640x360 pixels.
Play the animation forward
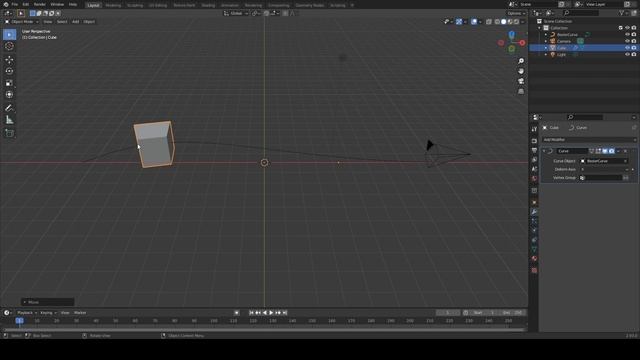pyautogui.click(x=271, y=313)
